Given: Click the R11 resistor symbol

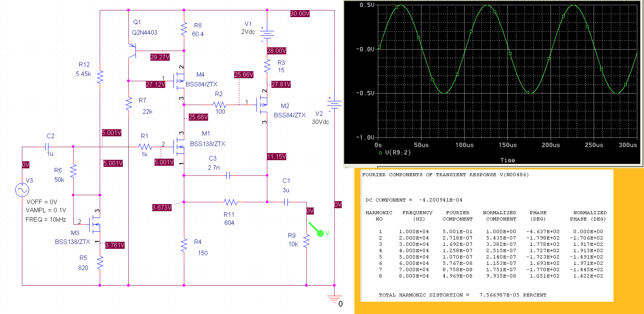Looking at the screenshot, I should [x=231, y=202].
